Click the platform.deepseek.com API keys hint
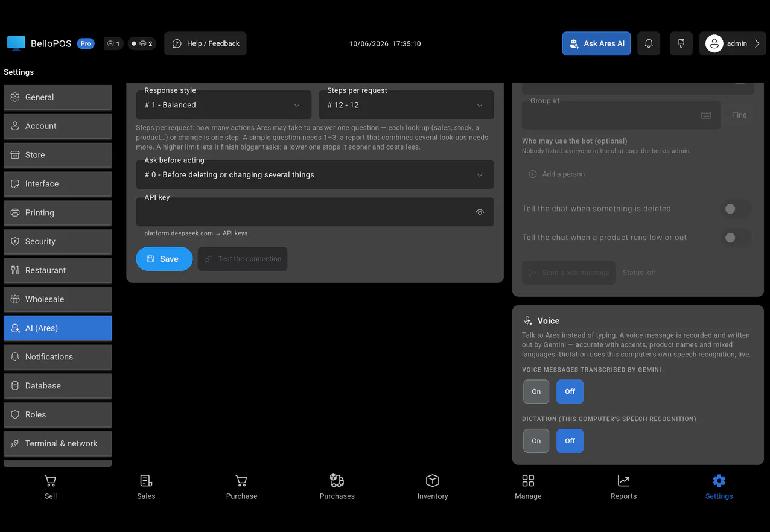This screenshot has height=532, width=770. (196, 233)
